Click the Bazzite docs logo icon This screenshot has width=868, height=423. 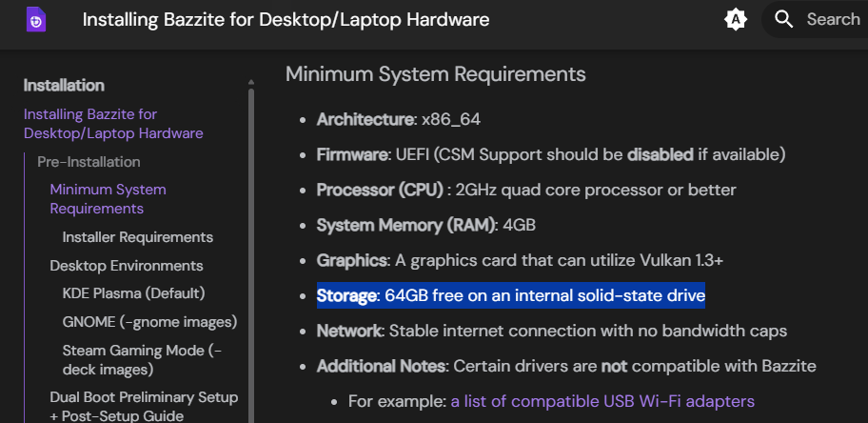coord(35,19)
